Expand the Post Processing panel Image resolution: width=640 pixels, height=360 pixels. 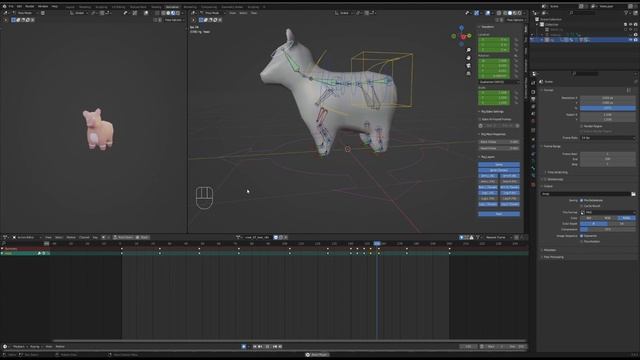pyautogui.click(x=553, y=257)
